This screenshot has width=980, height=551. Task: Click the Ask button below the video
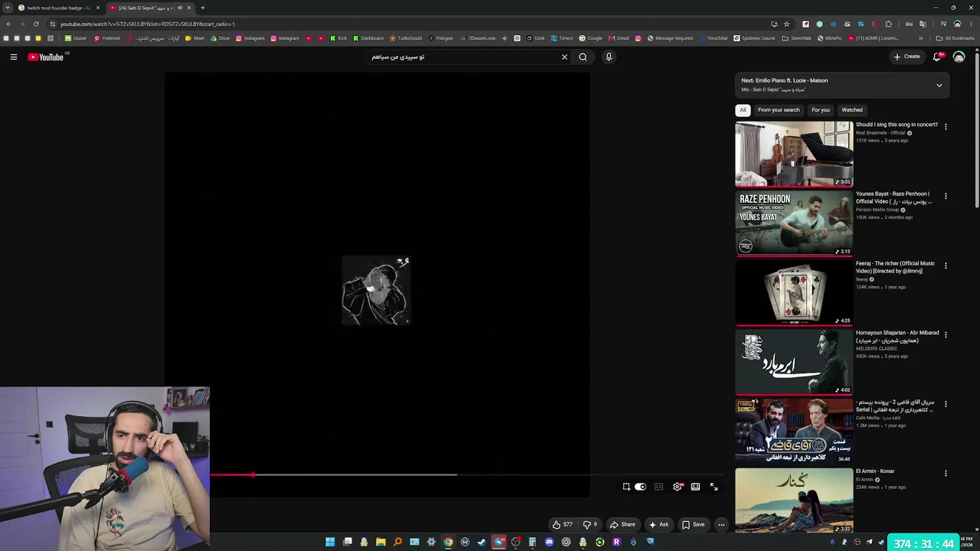[x=658, y=525]
